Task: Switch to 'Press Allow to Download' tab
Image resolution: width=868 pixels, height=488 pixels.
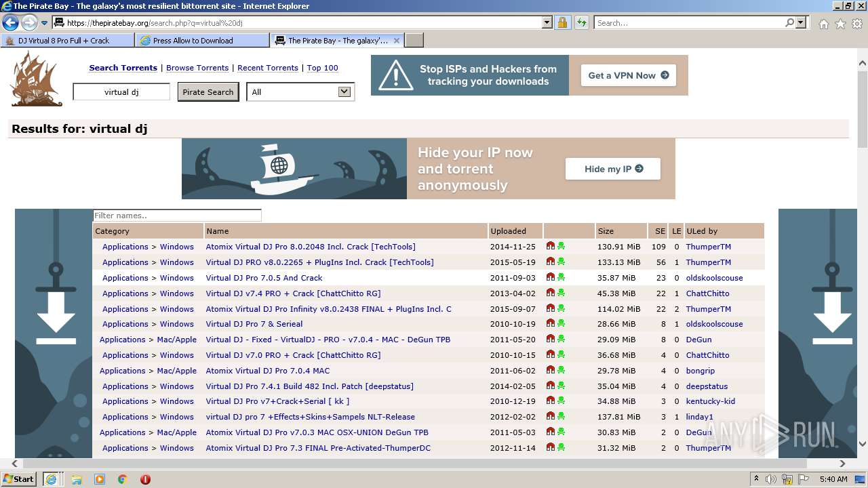Action: (202, 41)
